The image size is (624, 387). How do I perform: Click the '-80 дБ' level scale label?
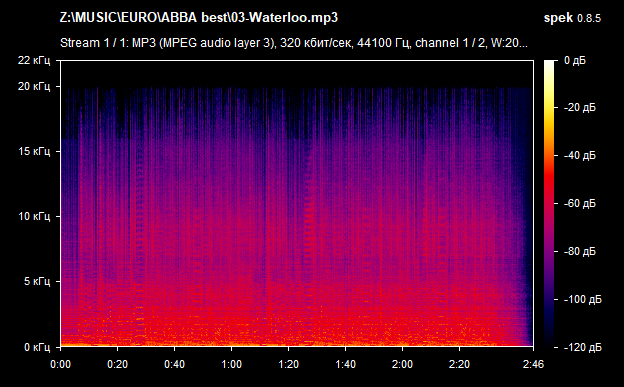pos(579,251)
